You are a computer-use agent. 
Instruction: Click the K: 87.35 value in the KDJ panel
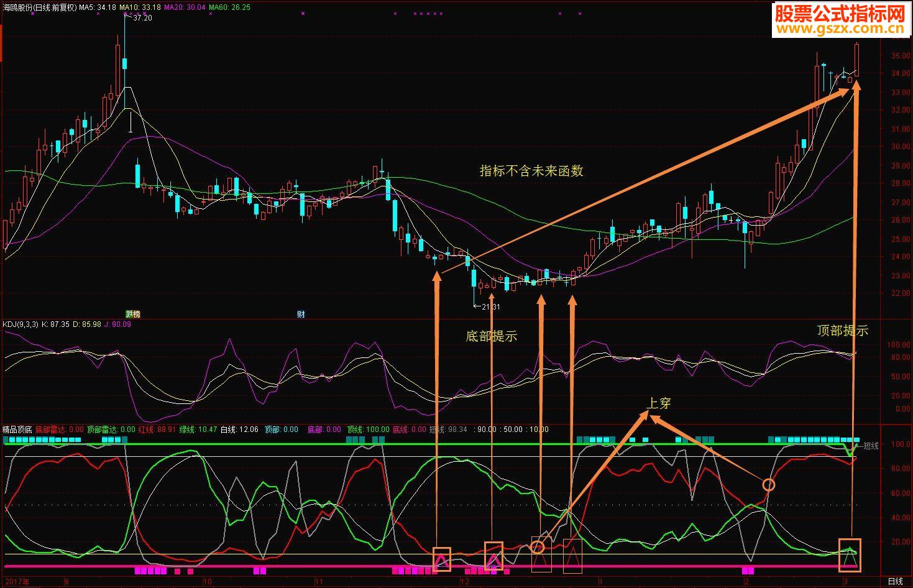(x=56, y=324)
